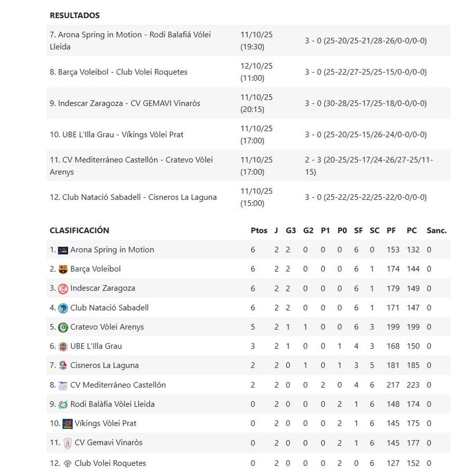Click the Rodi Balàfia Vòlei Lleida logo
This screenshot has width=462, height=476.
(x=63, y=404)
